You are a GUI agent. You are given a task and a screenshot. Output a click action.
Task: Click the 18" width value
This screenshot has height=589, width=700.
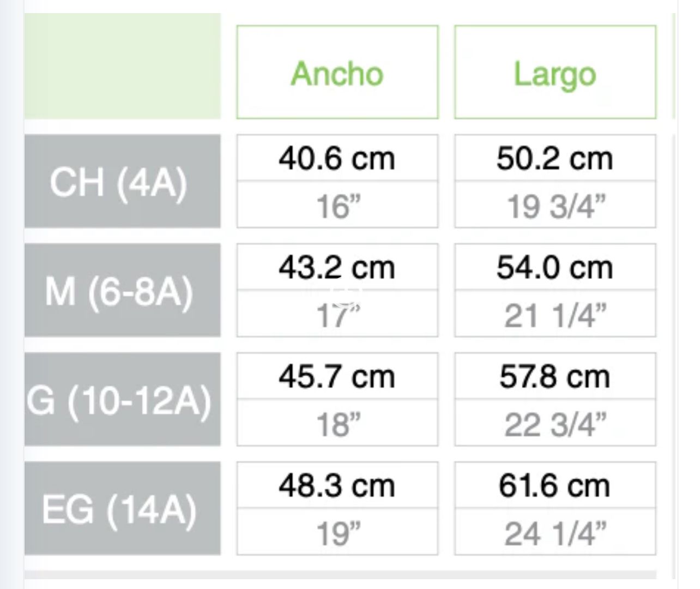337,424
